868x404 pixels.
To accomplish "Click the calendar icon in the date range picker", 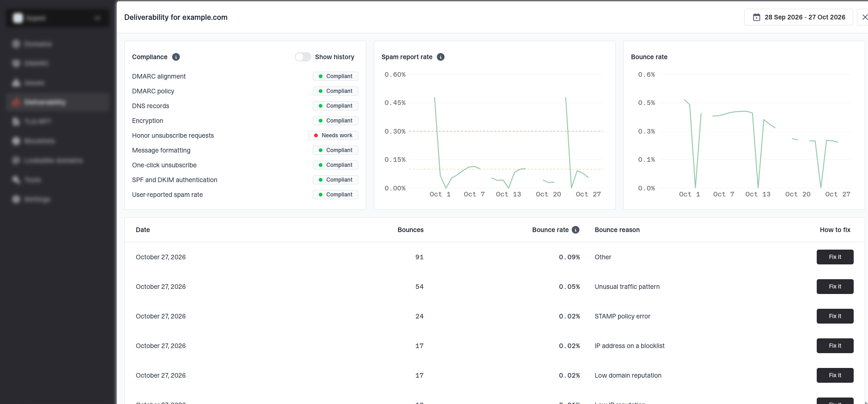I will 757,17.
